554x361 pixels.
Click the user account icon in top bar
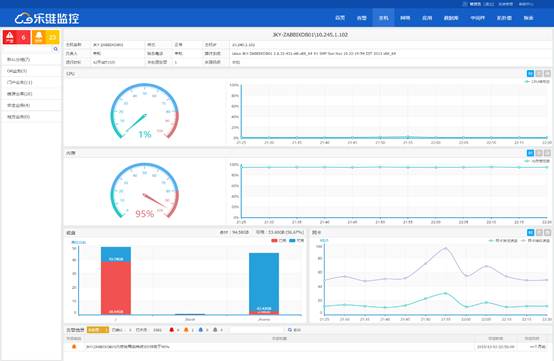(x=465, y=4)
